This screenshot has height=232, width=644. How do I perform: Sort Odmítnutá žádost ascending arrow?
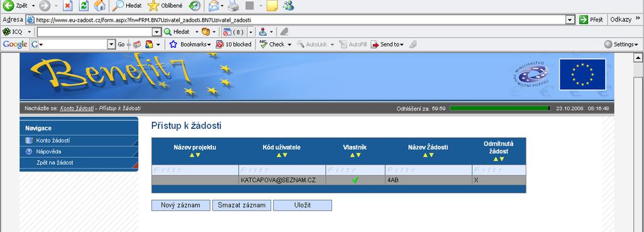[x=496, y=159]
